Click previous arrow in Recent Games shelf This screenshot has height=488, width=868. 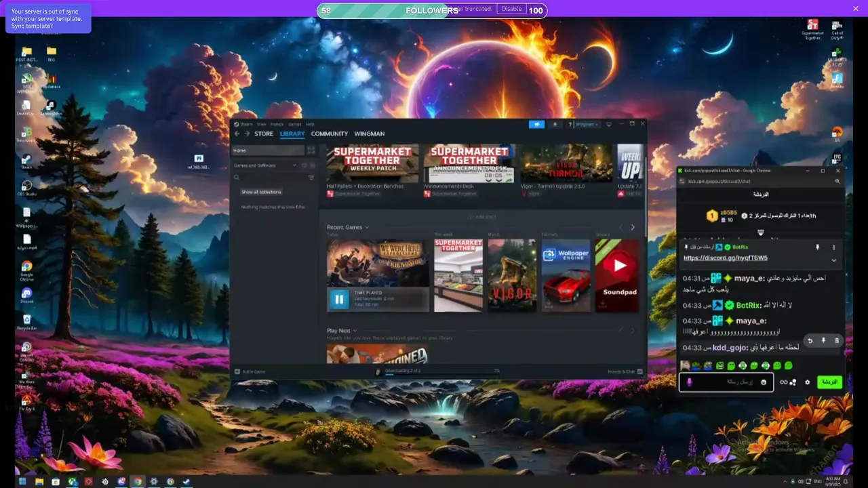pos(620,228)
